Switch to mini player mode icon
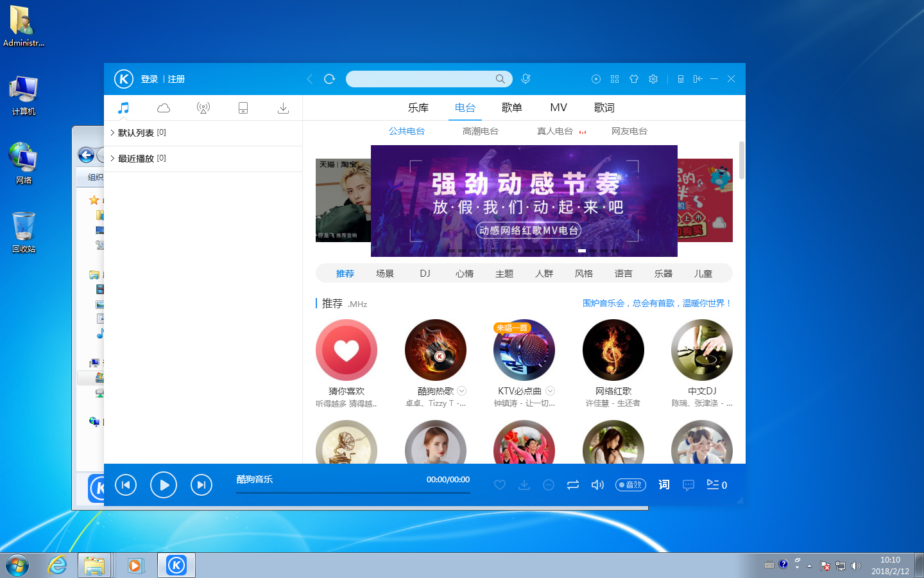The width and height of the screenshot is (924, 578). (x=681, y=79)
